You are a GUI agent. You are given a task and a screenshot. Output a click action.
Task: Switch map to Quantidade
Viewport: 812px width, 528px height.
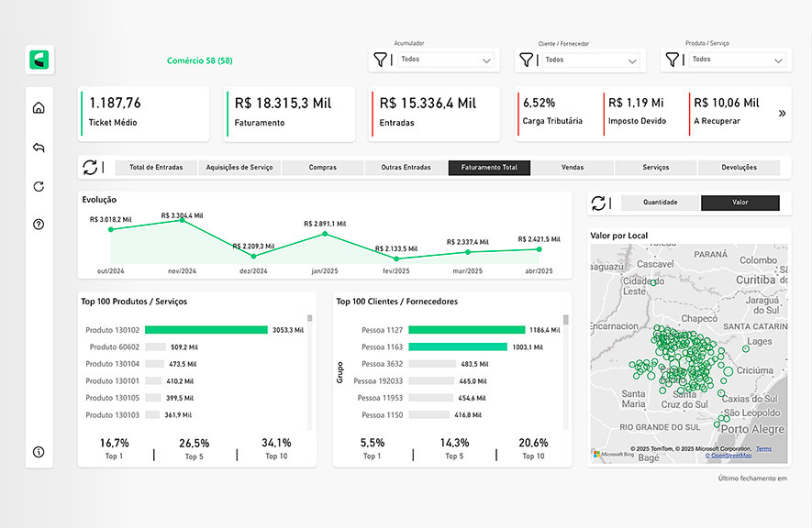(x=661, y=203)
